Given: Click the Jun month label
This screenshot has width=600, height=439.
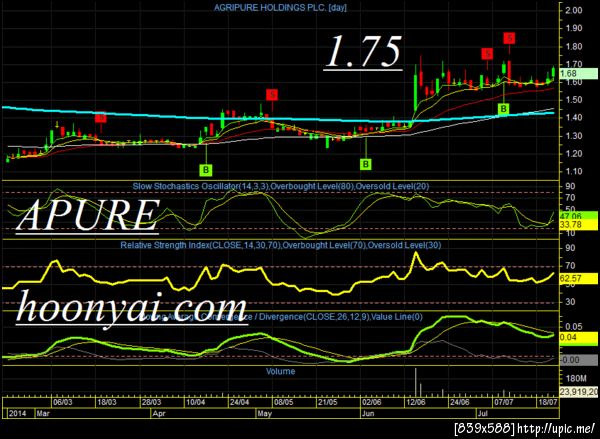Looking at the screenshot, I should (x=368, y=414).
